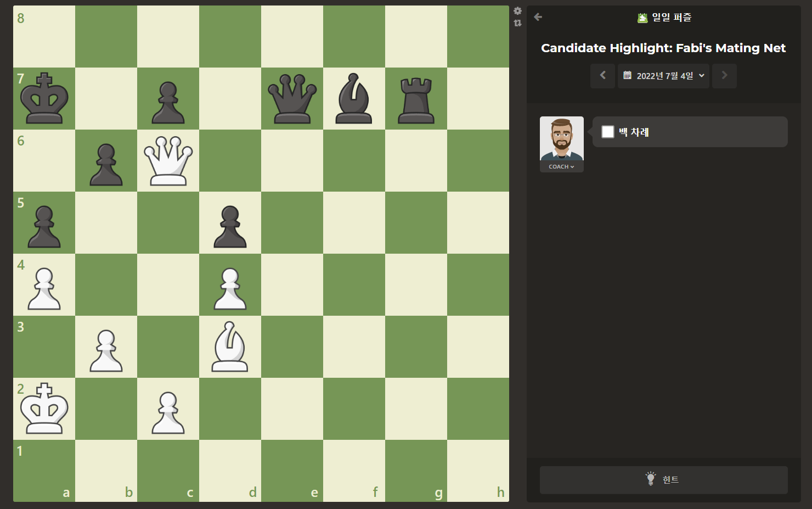Click the empty h1 square
This screenshot has height=509, width=812.
coord(478,471)
